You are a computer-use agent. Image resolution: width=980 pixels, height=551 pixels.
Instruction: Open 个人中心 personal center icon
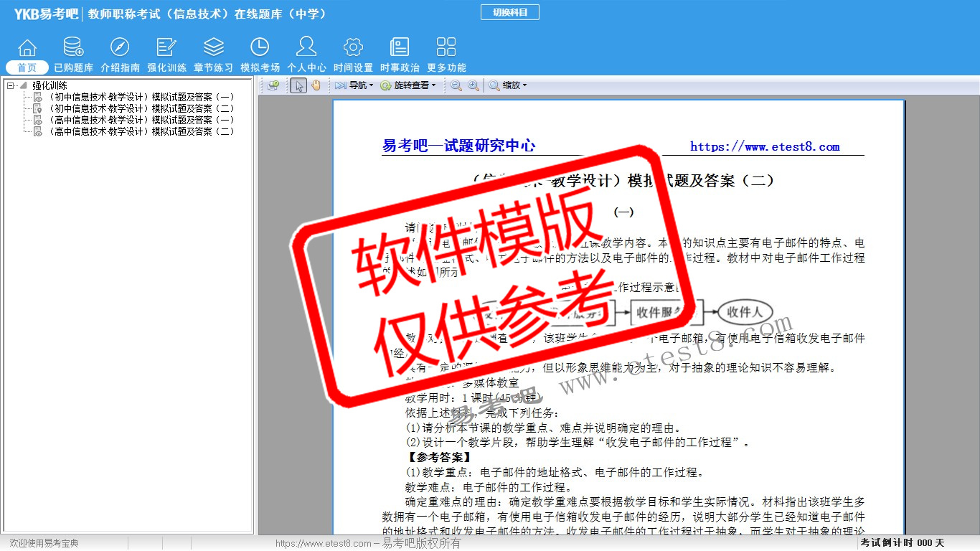pyautogui.click(x=306, y=48)
